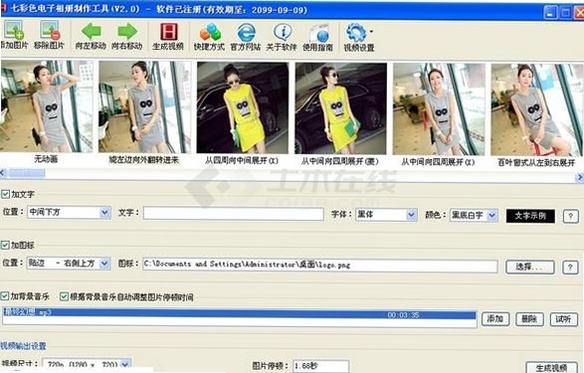Image resolution: width=584 pixels, height=373 pixels.
Task: Click the bottom-right 生成视频 button
Action: click(552, 367)
